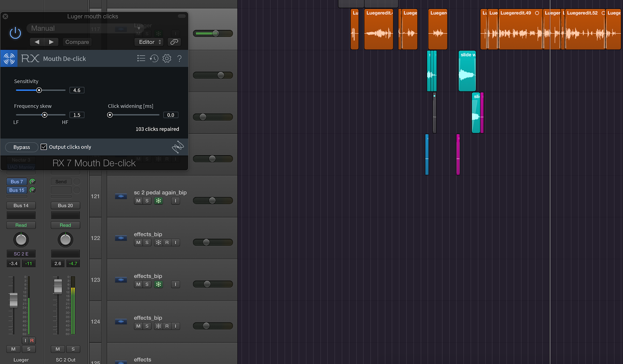Toggle freeze snowflake on track 122
This screenshot has width=623, height=364.
[158, 243]
